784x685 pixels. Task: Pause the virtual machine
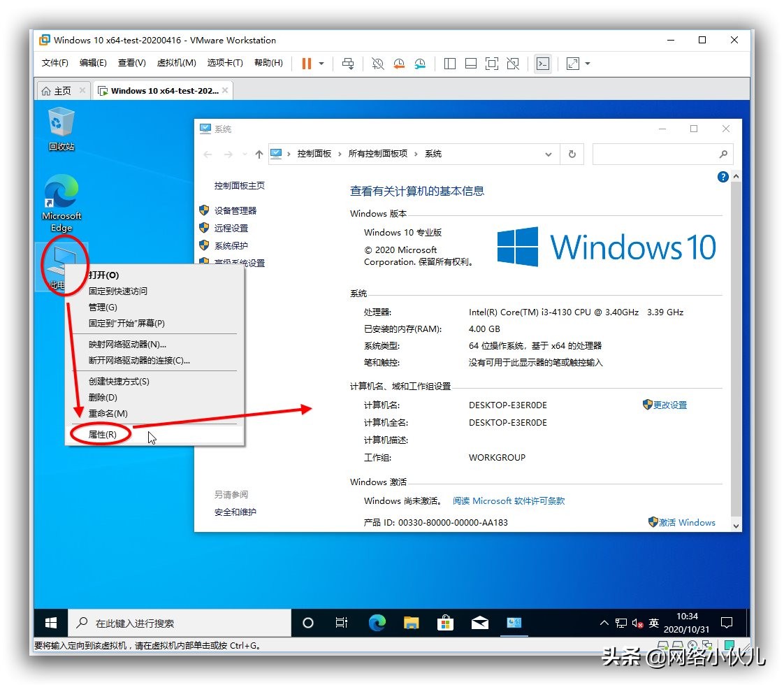306,64
